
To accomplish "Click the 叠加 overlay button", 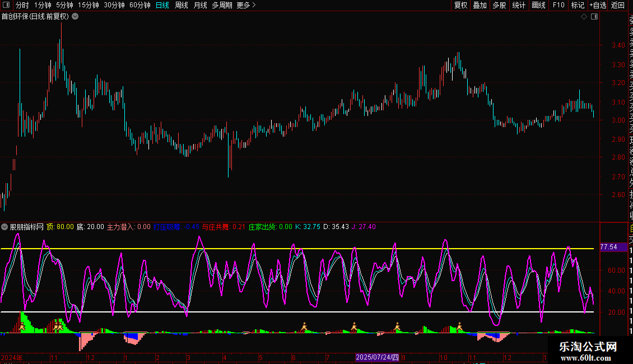I will [480, 5].
